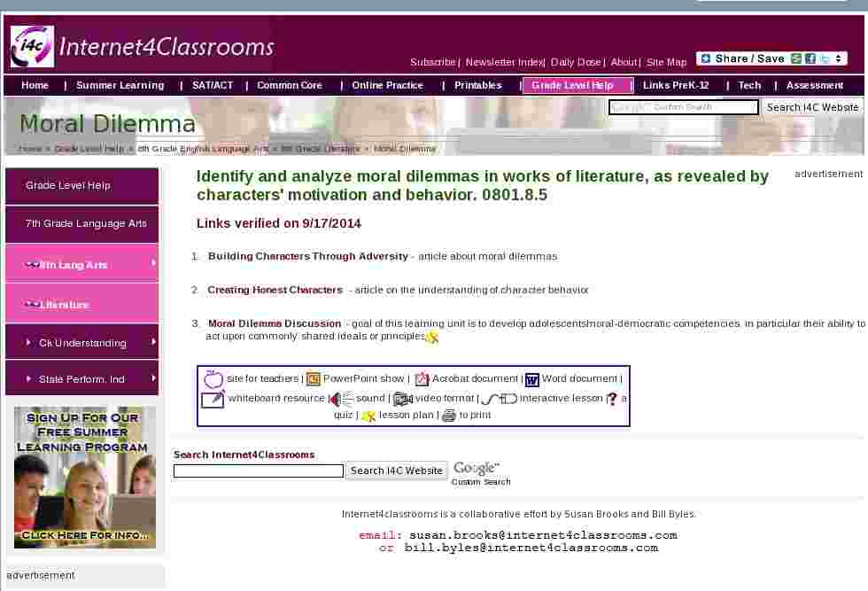Click 8th Grade English Language Arts breadcrumb

click(x=203, y=149)
